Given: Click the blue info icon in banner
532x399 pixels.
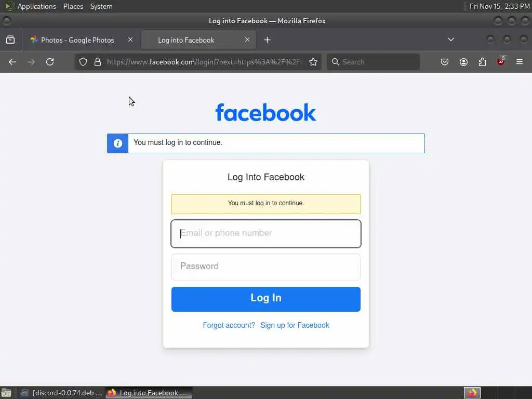Looking at the screenshot, I should (x=118, y=143).
